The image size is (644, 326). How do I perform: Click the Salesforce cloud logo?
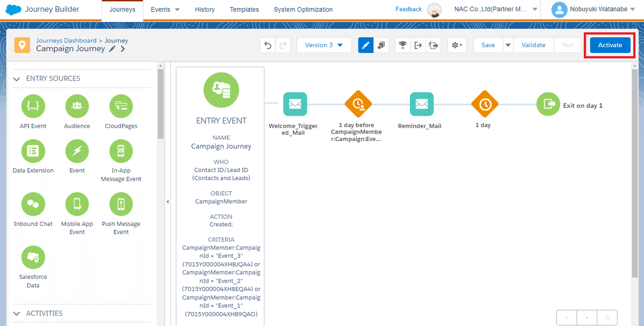click(x=13, y=9)
